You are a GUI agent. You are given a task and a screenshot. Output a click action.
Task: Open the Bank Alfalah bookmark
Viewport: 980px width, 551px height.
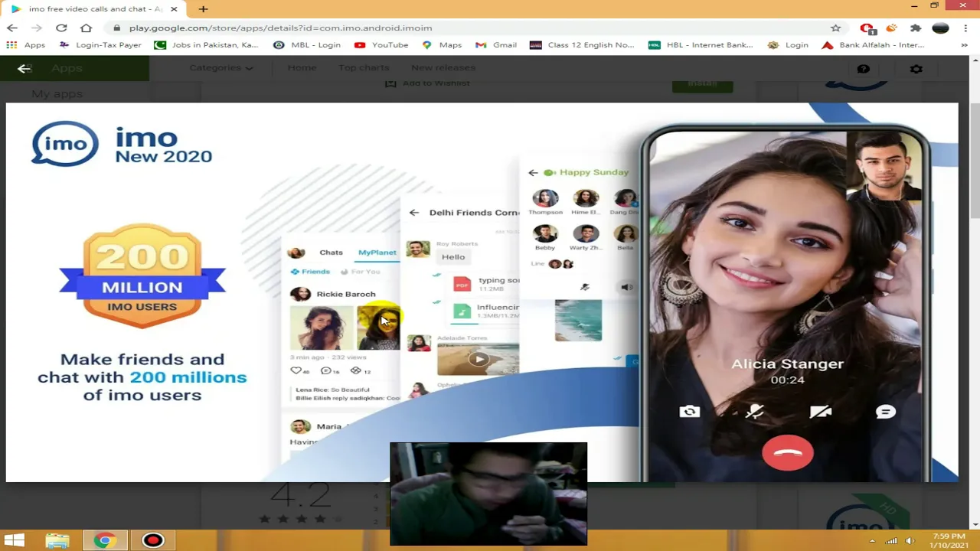coord(873,45)
